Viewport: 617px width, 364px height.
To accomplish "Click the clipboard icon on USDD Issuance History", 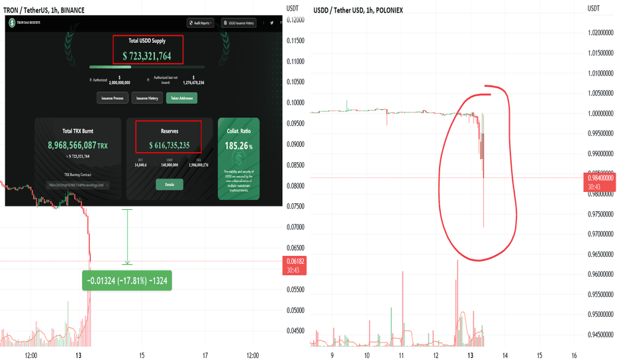I will (x=226, y=23).
